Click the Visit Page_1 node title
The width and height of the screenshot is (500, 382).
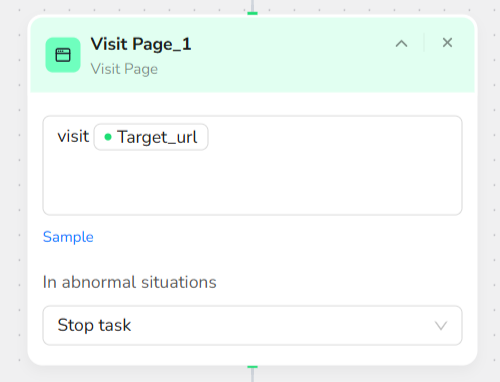(141, 44)
